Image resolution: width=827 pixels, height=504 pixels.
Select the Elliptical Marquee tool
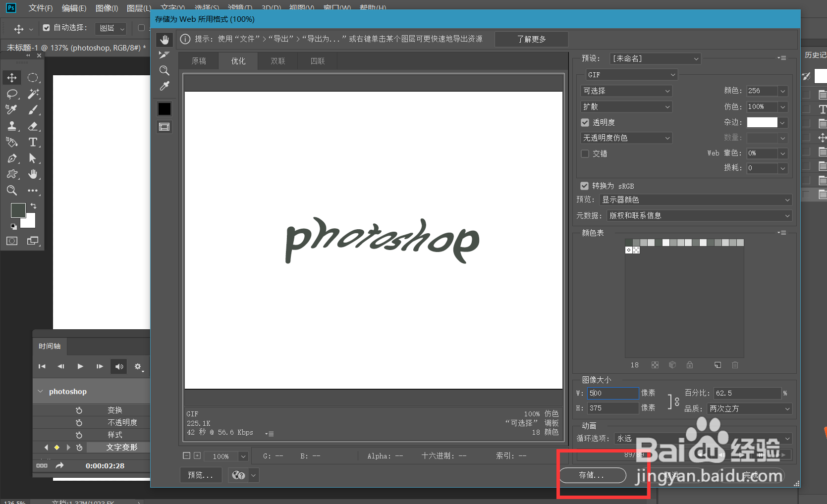tap(33, 78)
